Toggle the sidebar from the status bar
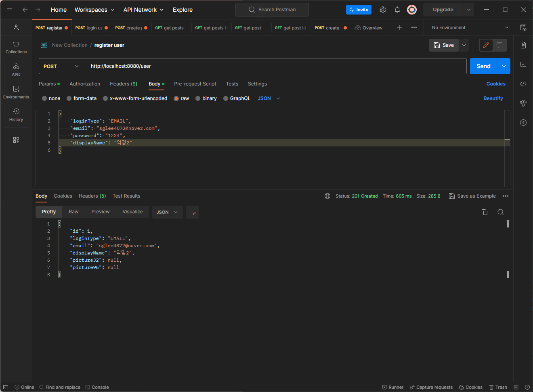This screenshot has height=392, width=533. [6, 387]
